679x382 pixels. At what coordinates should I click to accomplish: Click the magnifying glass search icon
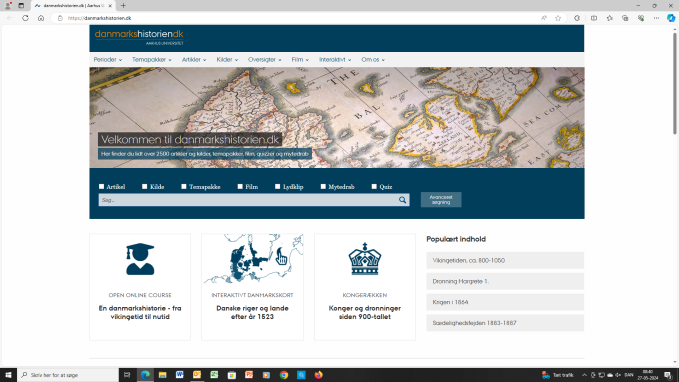point(402,200)
